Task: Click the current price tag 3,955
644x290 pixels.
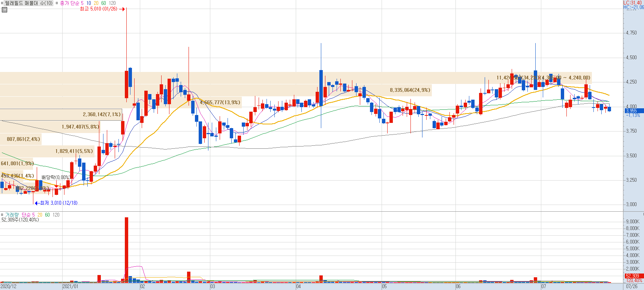Action: [634, 111]
